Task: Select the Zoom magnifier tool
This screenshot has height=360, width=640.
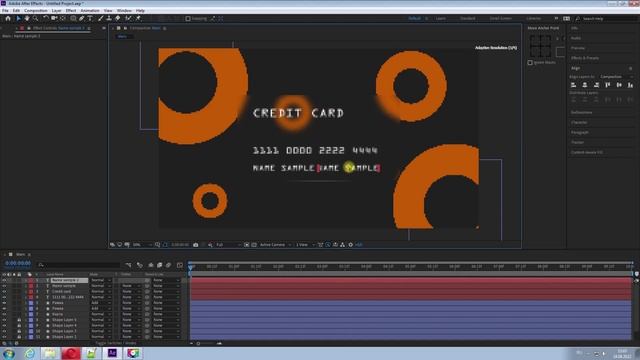Action: [36, 18]
